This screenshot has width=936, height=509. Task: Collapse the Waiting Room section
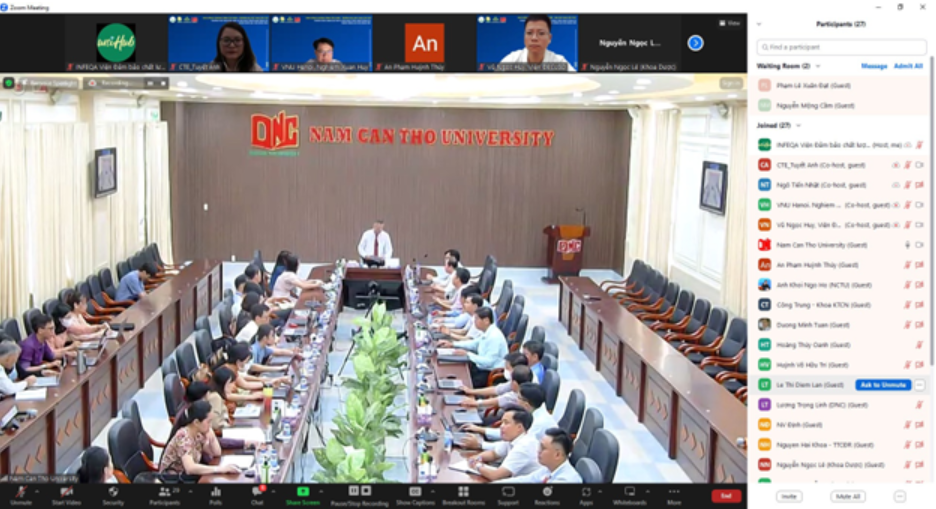click(x=818, y=66)
